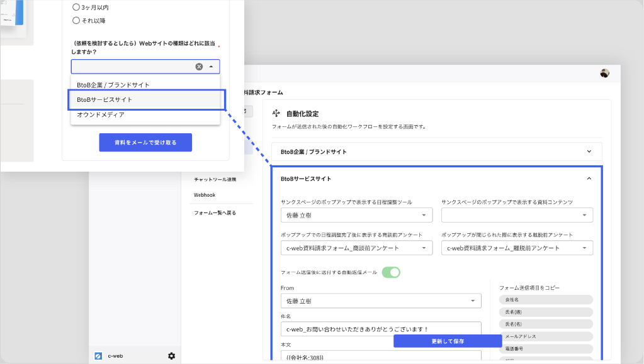644x364 pixels.
Task: Choose BtoBサービスサイト from the dropdown list
Action: [145, 99]
